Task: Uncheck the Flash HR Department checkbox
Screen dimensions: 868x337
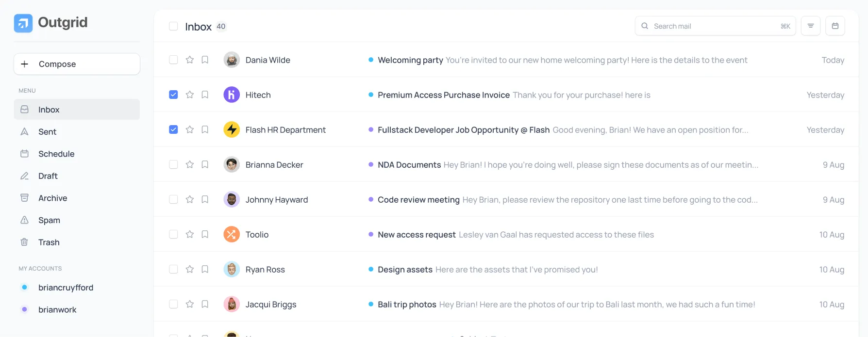Action: click(x=173, y=129)
